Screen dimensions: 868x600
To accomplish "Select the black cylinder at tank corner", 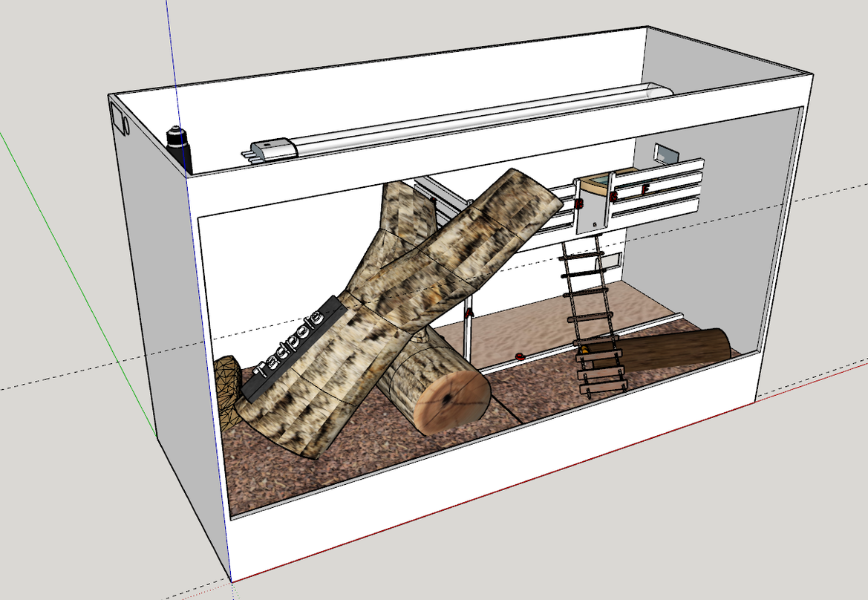I will click(x=178, y=146).
